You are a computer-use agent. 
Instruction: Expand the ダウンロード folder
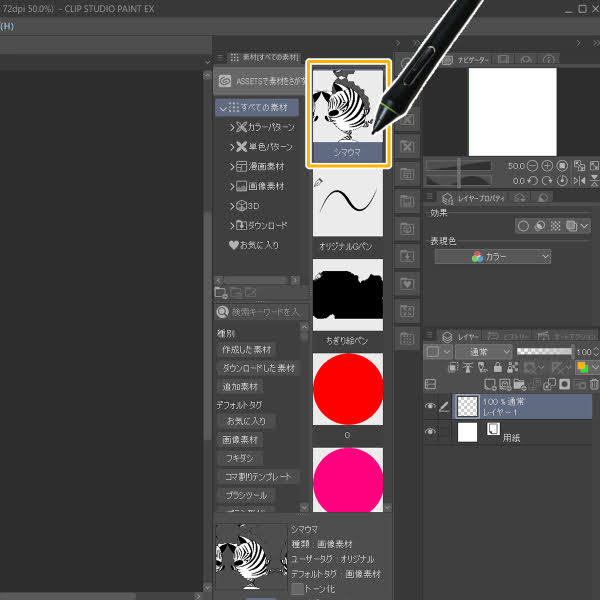pos(232,226)
